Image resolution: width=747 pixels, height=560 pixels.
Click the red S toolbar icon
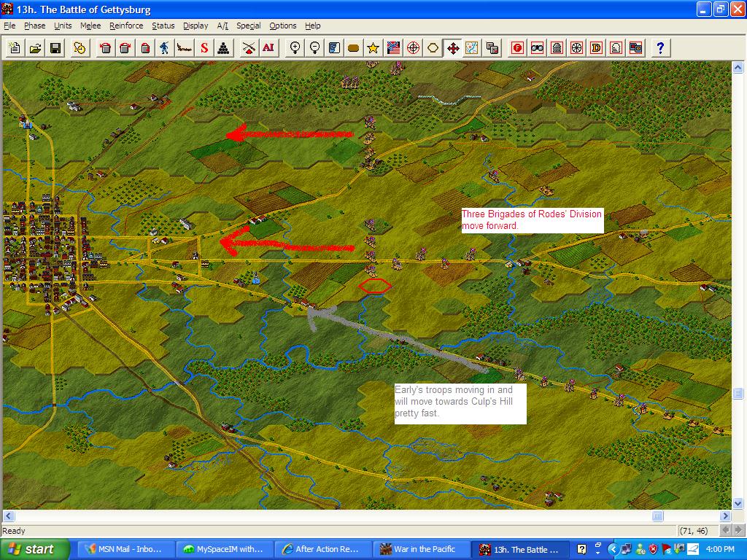pos(204,47)
